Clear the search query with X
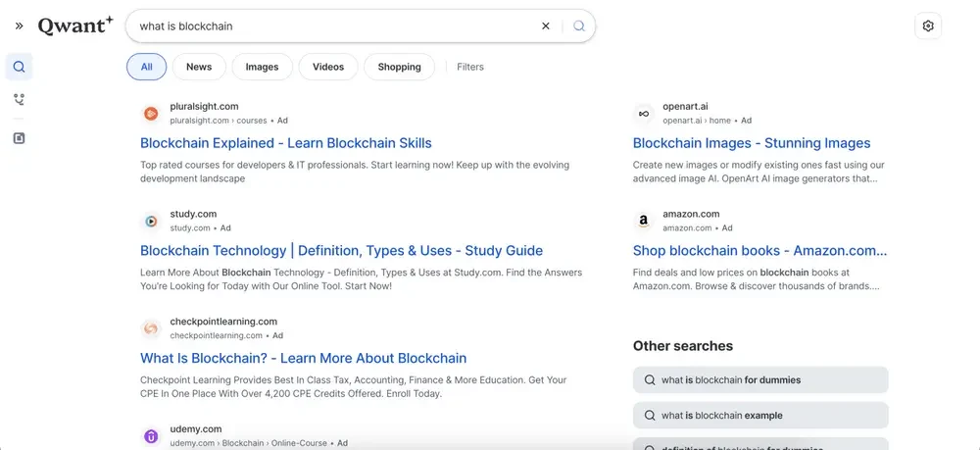 pos(546,25)
